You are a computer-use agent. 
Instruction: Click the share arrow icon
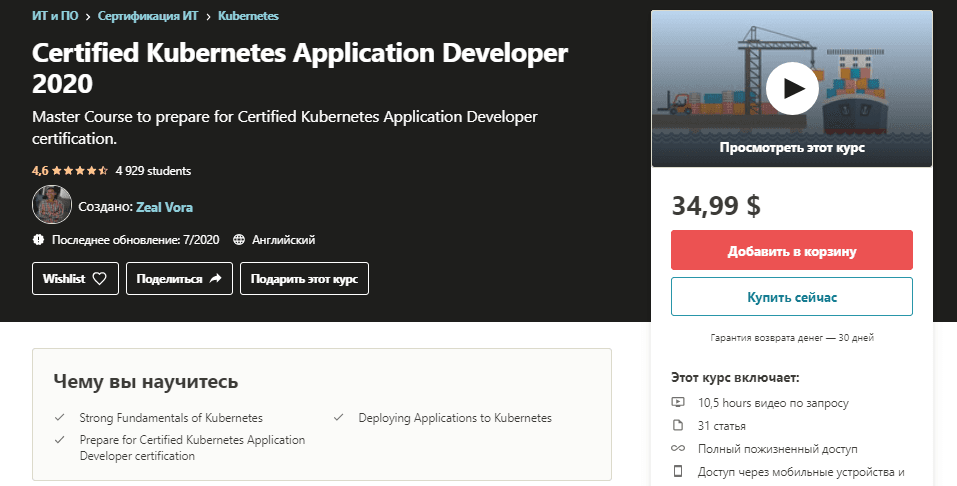pos(215,278)
